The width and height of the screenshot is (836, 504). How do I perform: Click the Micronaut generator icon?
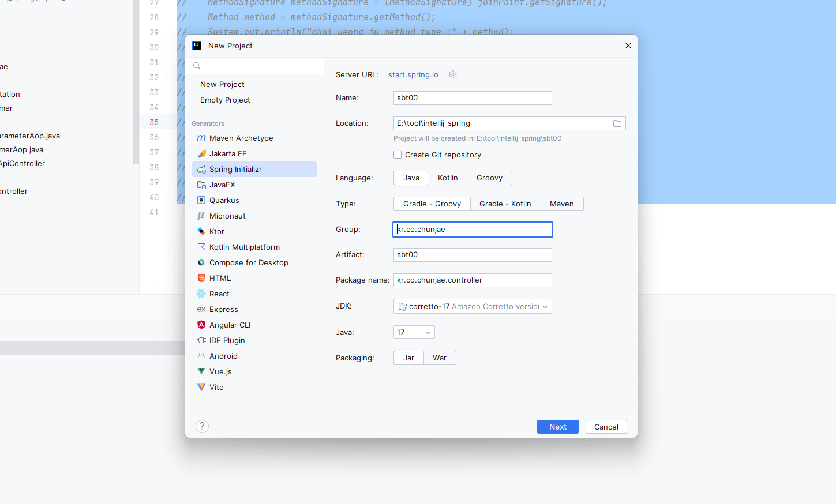coord(201,216)
